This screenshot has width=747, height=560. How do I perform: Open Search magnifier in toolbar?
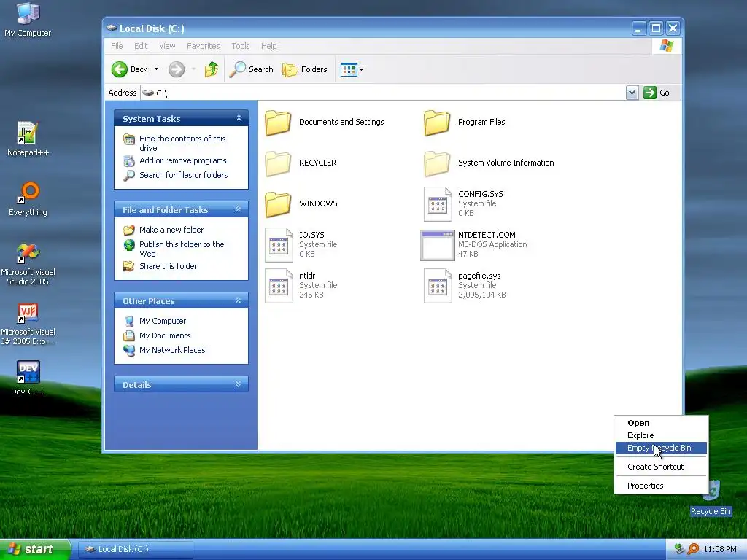point(237,69)
